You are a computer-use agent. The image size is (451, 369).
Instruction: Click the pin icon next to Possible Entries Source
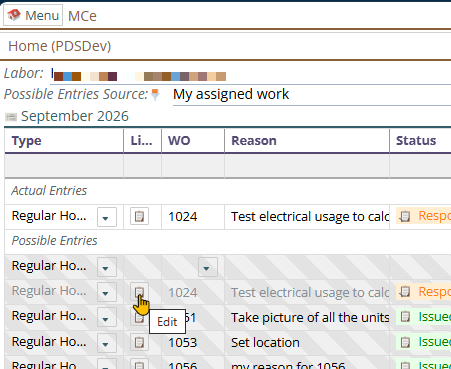tap(155, 94)
